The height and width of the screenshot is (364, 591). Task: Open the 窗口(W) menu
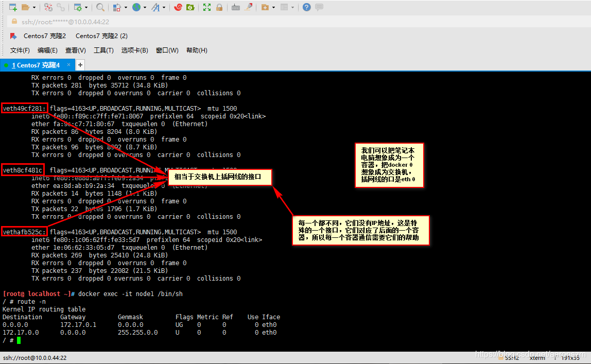pyautogui.click(x=167, y=50)
